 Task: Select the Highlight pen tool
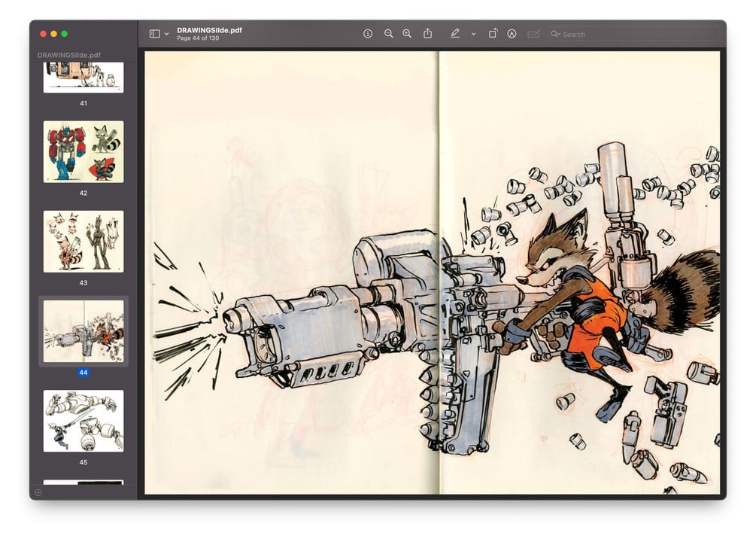pos(454,34)
